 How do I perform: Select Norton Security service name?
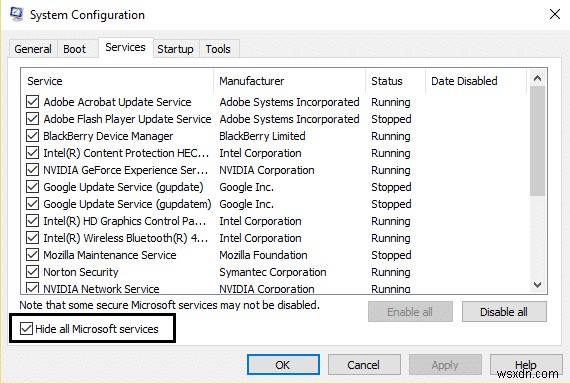coord(81,272)
